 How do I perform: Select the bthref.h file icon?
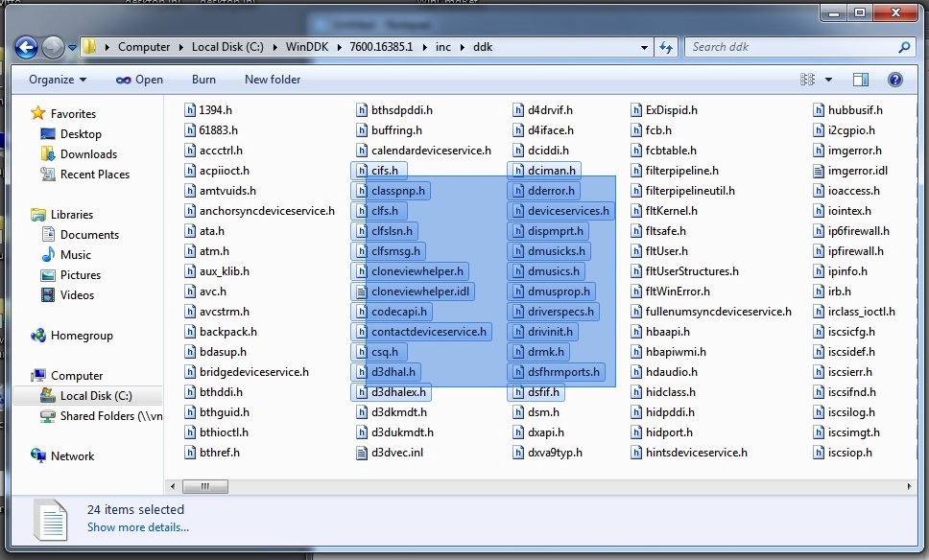tap(190, 453)
